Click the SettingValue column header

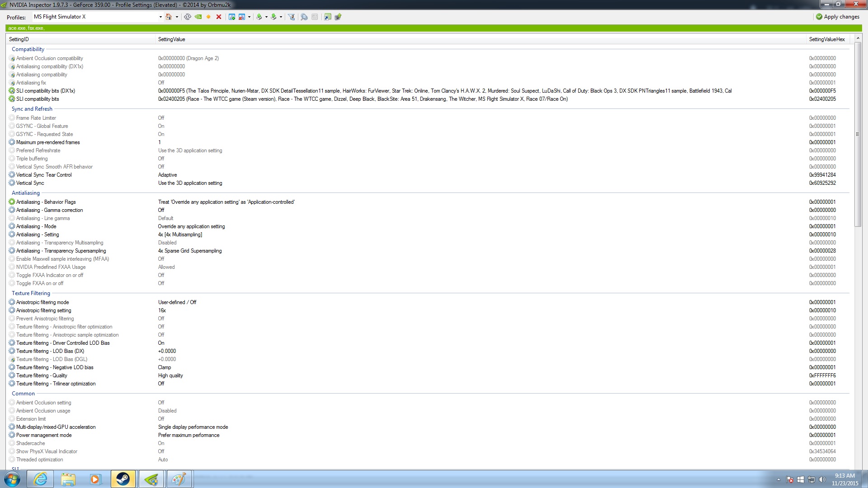(x=171, y=39)
